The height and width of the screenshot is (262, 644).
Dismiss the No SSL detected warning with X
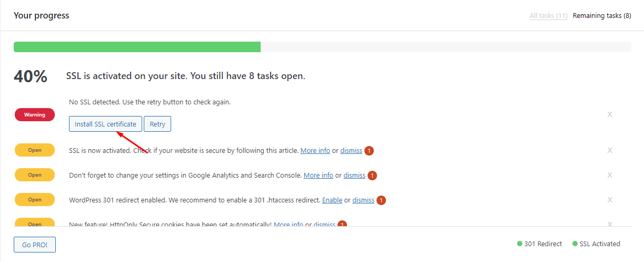pyautogui.click(x=610, y=114)
